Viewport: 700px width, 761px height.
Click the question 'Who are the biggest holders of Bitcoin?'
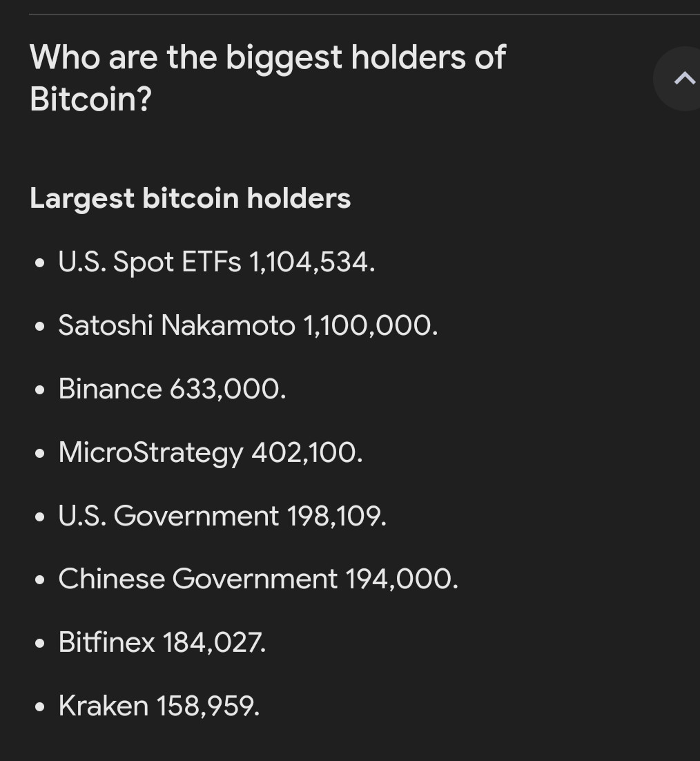pos(267,78)
